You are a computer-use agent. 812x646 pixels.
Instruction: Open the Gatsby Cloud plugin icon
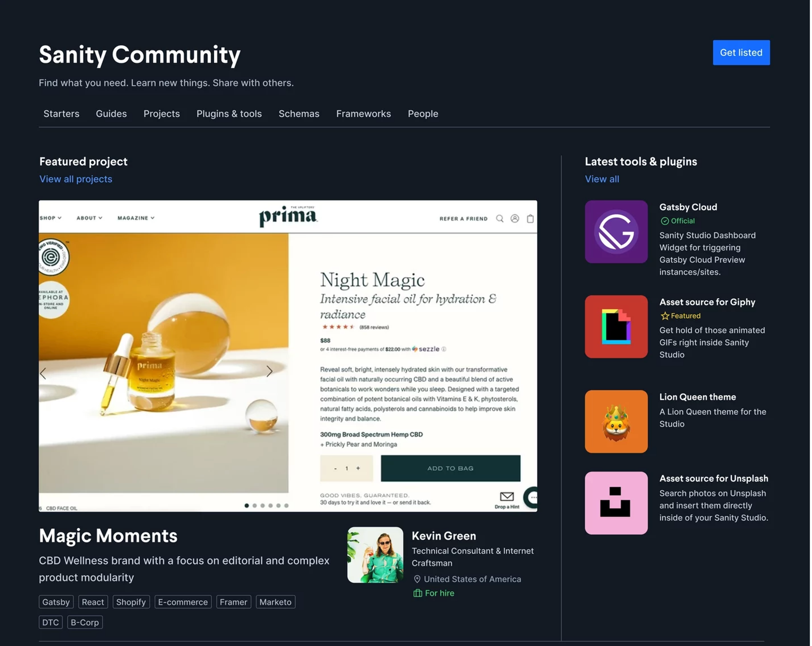click(x=616, y=232)
